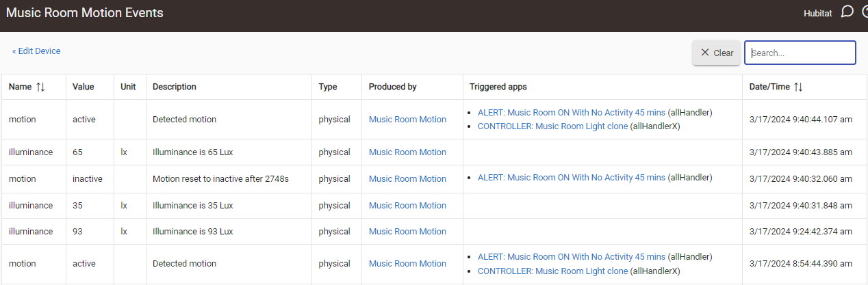Open the Edit Device link
This screenshot has width=868, height=285.
36,51
